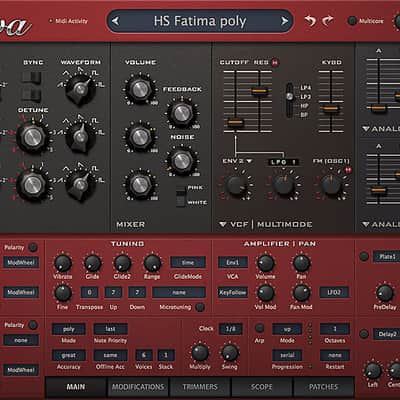The image size is (400, 400).
Task: Flip the upper SYNC switch
Action: point(31,77)
